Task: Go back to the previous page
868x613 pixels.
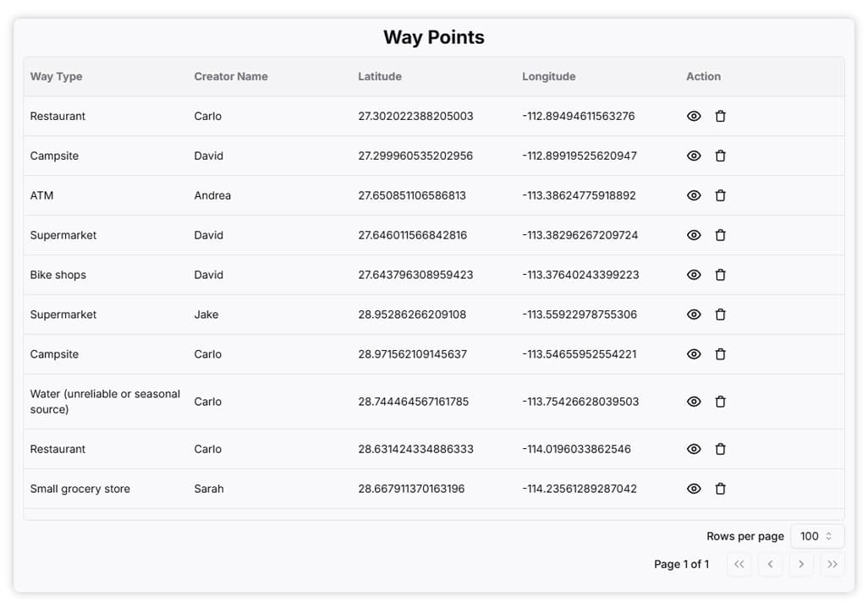Action: (x=770, y=564)
